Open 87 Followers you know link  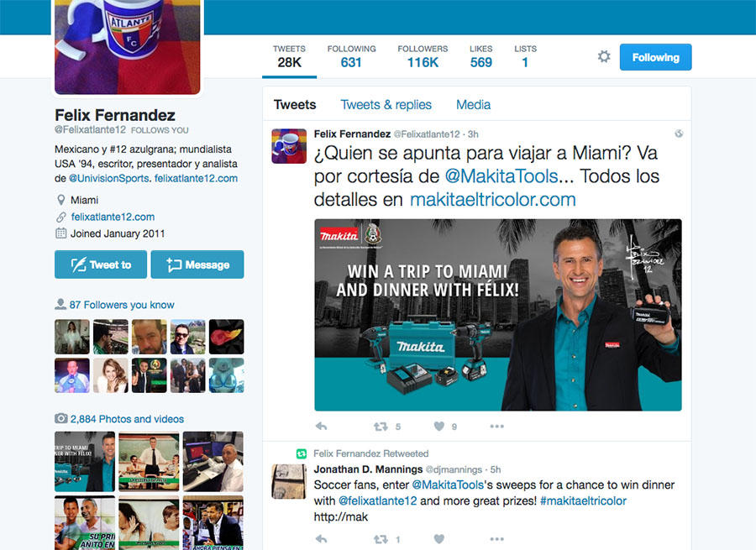click(x=122, y=305)
